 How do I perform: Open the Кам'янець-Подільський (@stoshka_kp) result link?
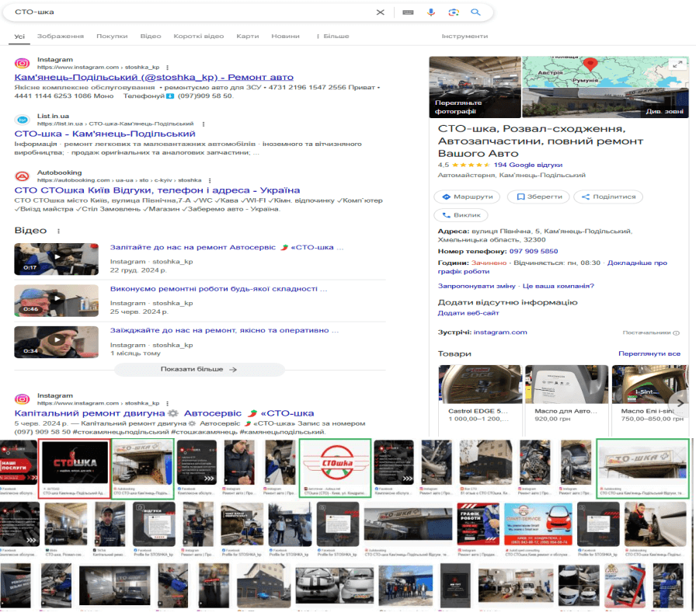coord(154,77)
